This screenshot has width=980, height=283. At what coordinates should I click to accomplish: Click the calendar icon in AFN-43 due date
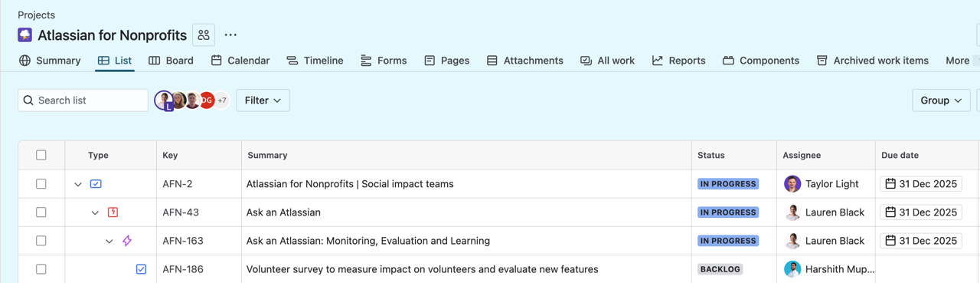[x=890, y=212]
